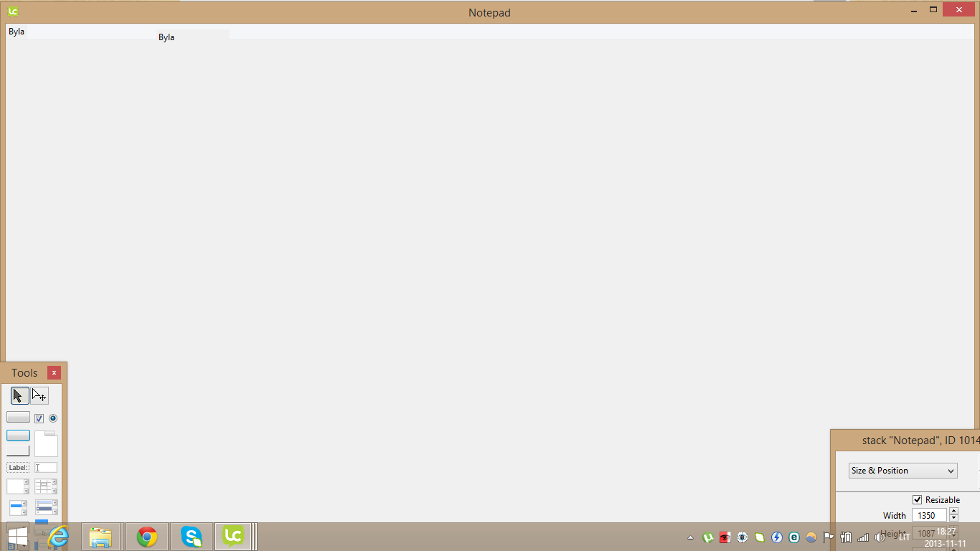Pick the multi-line list object in Tools
The image size is (980, 551).
[46, 507]
